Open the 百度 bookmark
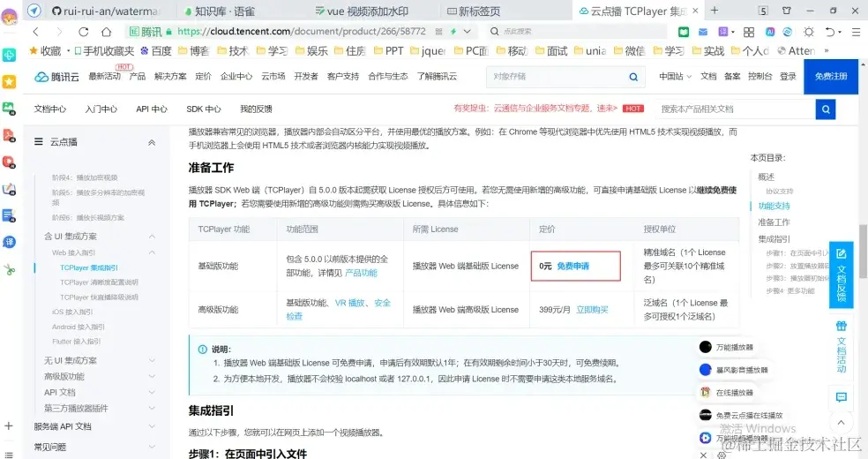This screenshot has width=868, height=459. [156, 51]
